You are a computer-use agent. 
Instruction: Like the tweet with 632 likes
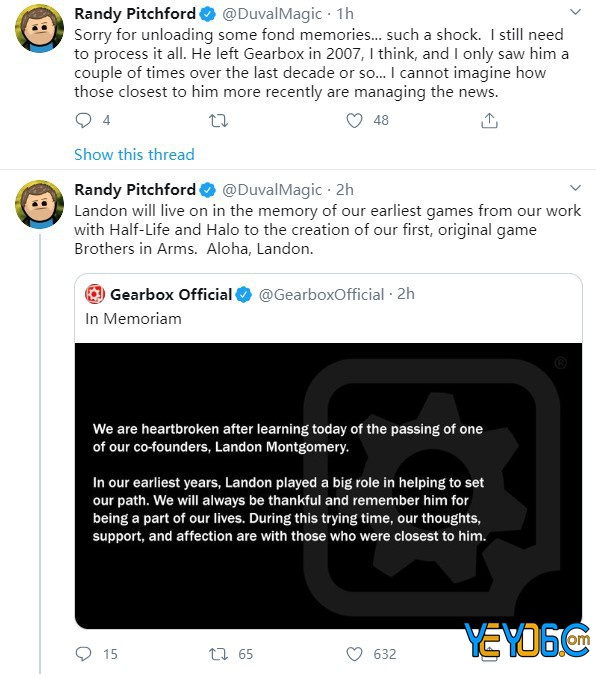coord(354,654)
